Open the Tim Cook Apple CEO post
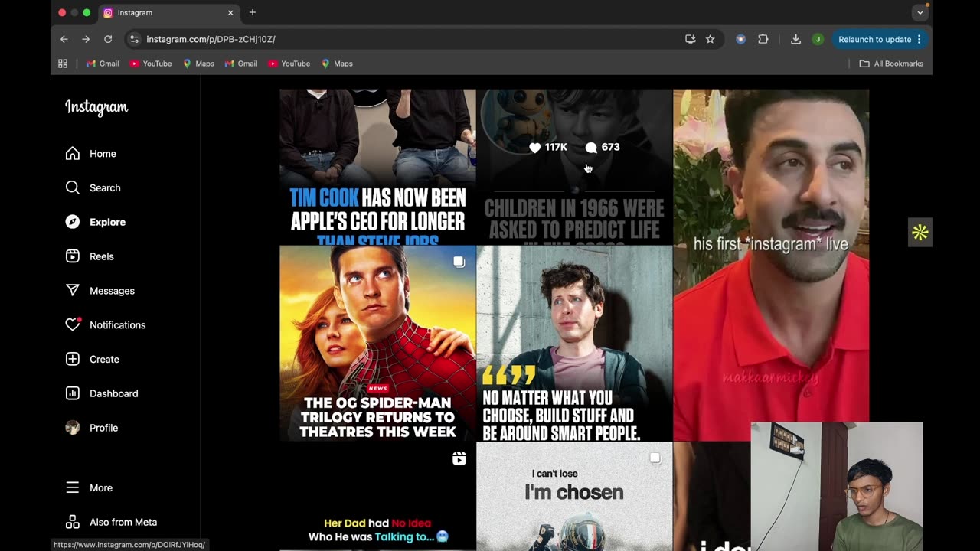 [377, 167]
